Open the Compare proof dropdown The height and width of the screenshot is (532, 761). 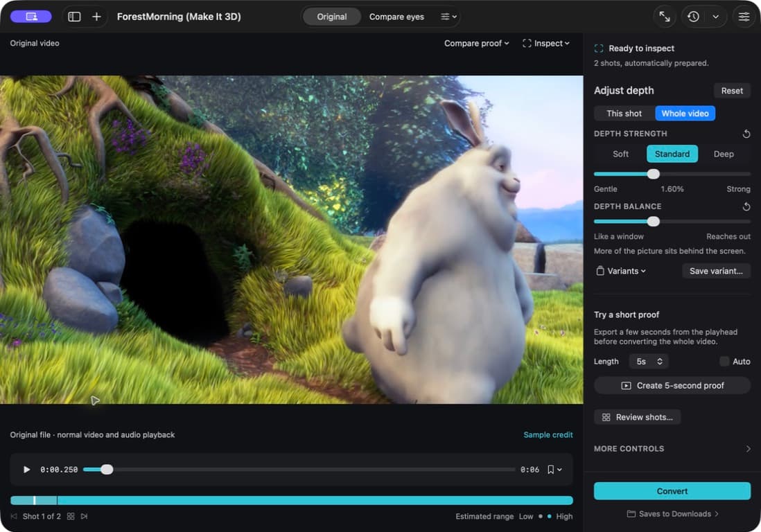pos(477,43)
